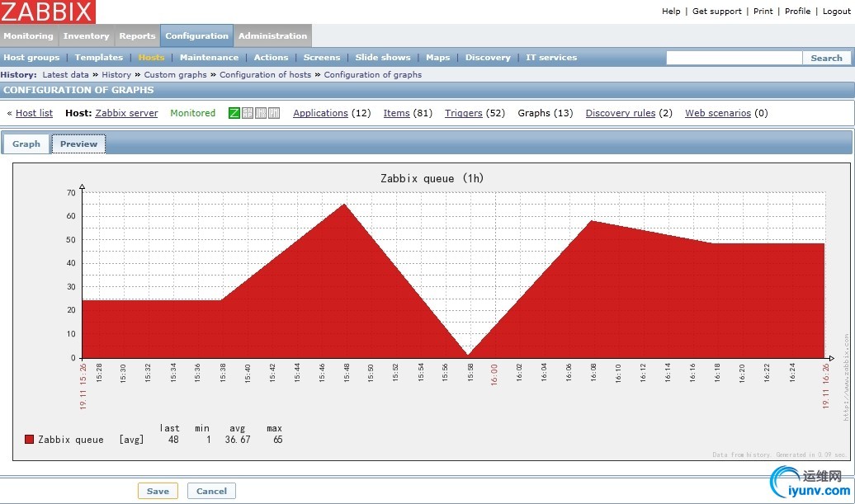855x504 pixels.
Task: Open Latest data in history breadcrumb
Action: [65, 74]
